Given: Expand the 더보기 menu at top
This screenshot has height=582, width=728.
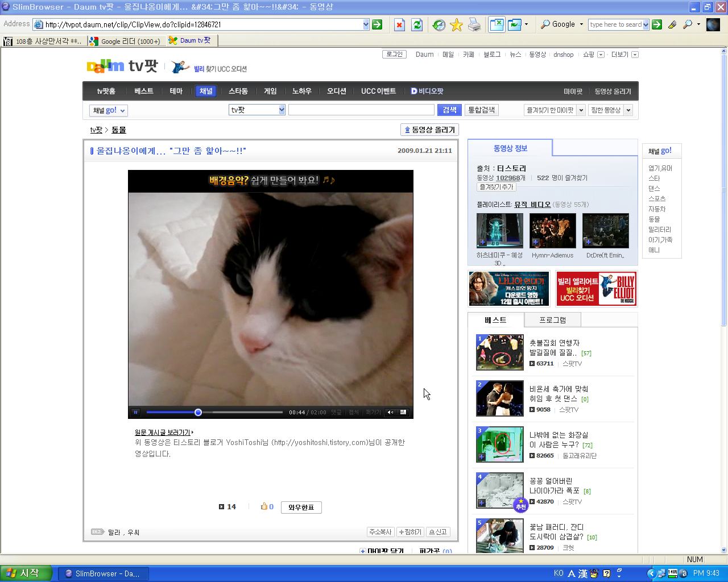Looking at the screenshot, I should click(x=635, y=55).
